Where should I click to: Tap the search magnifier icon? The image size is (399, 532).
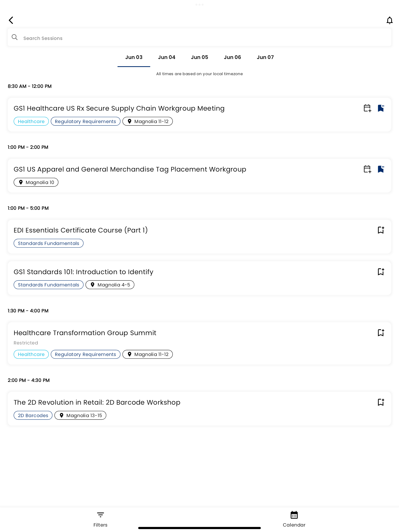click(x=15, y=37)
